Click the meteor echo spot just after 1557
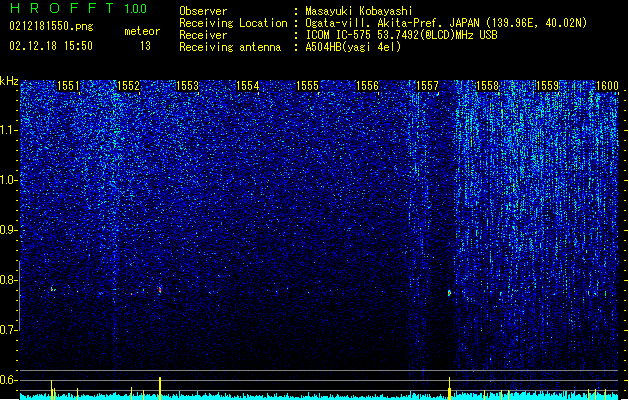 [449, 293]
